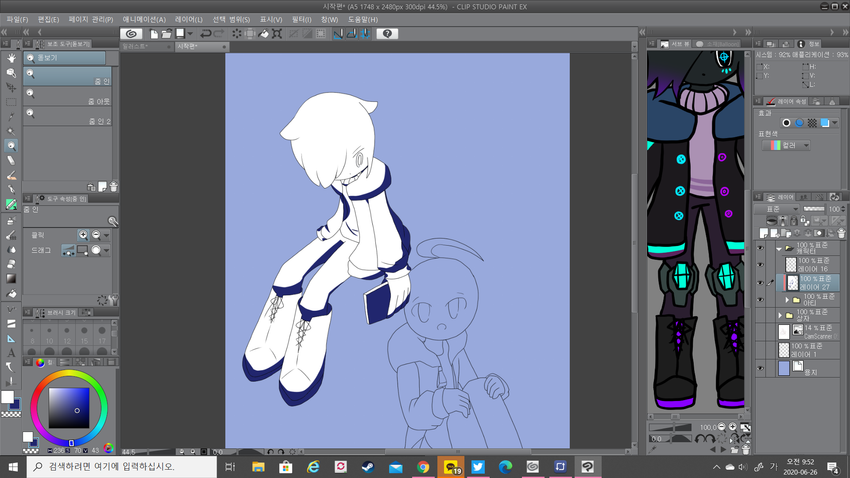The image size is (850, 478).
Task: Click the Windows search box in taskbar
Action: click(x=121, y=467)
